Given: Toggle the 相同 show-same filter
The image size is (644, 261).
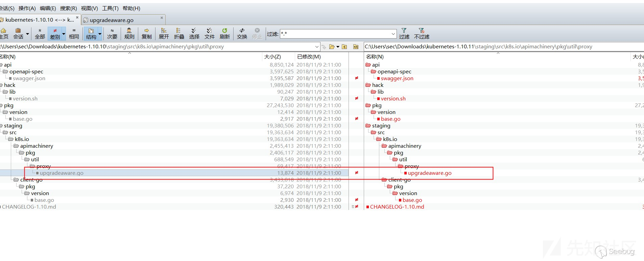Looking at the screenshot, I should [x=74, y=33].
